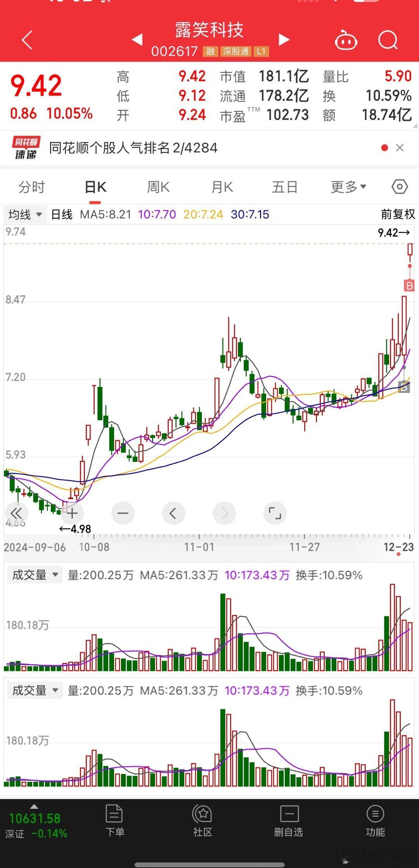Tap the 流通 178.2亿 value
This screenshot has height=868, width=419.
coord(284,96)
